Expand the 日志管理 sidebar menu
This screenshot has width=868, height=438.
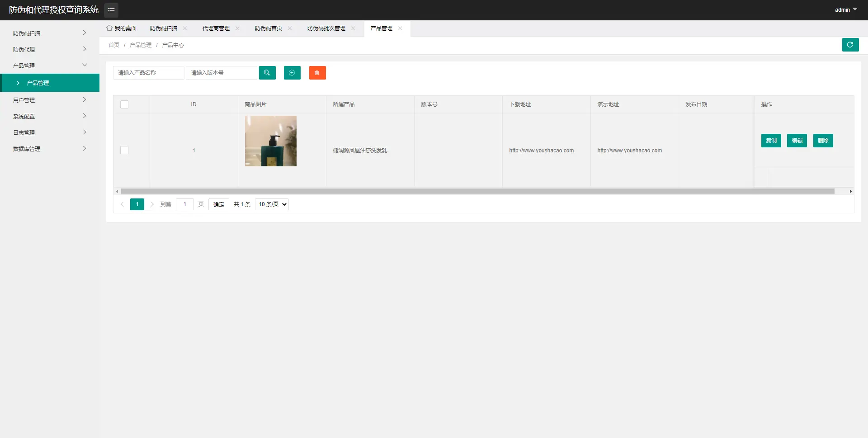pos(50,132)
